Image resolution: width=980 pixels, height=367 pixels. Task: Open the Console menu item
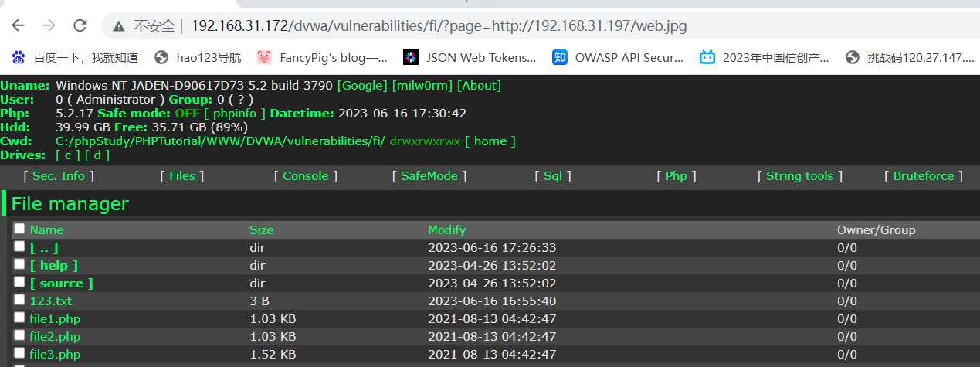click(x=306, y=176)
